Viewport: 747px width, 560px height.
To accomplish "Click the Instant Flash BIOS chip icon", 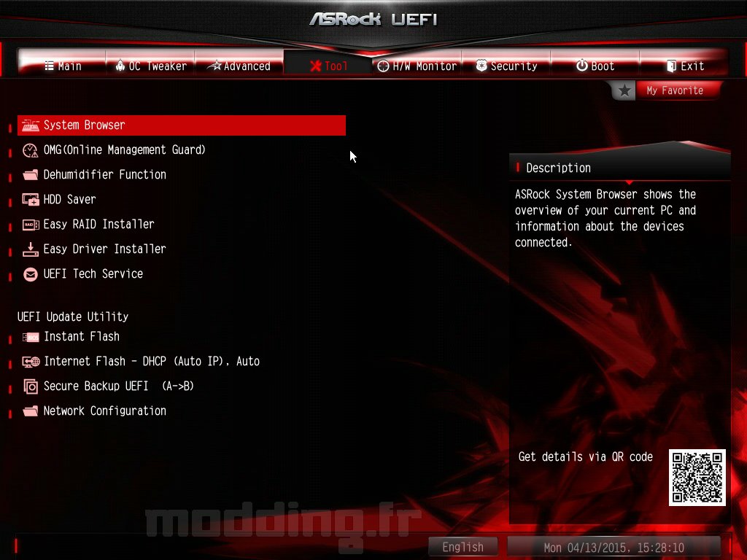I will tap(31, 337).
